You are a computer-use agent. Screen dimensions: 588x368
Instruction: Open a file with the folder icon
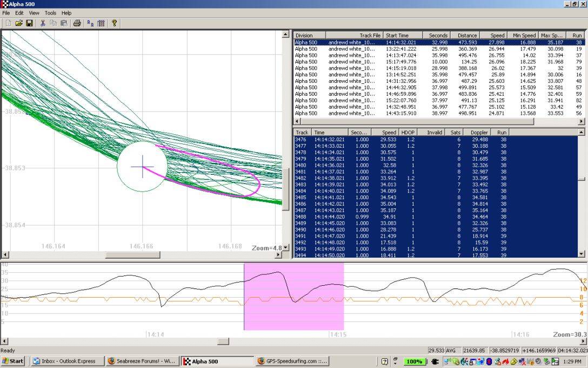click(19, 23)
